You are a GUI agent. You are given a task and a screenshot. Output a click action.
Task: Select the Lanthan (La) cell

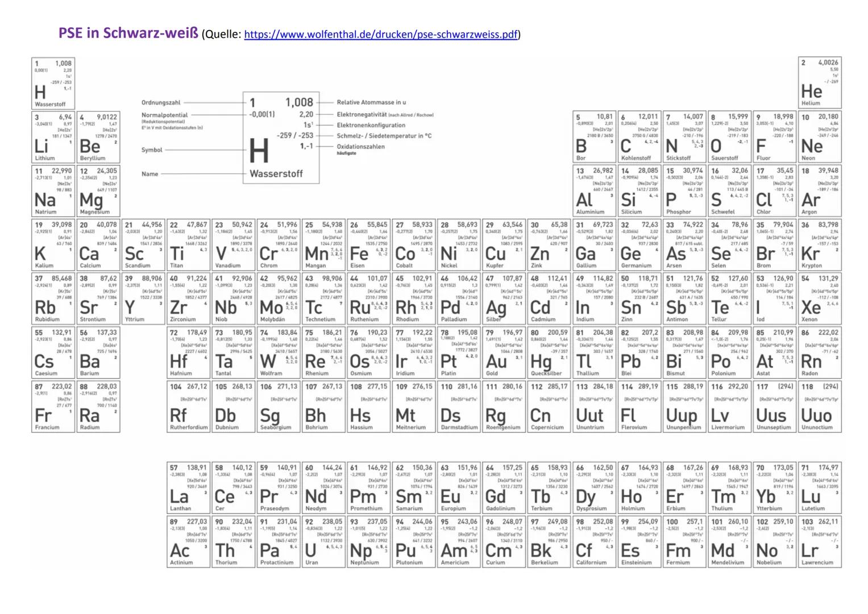pyautogui.click(x=189, y=488)
